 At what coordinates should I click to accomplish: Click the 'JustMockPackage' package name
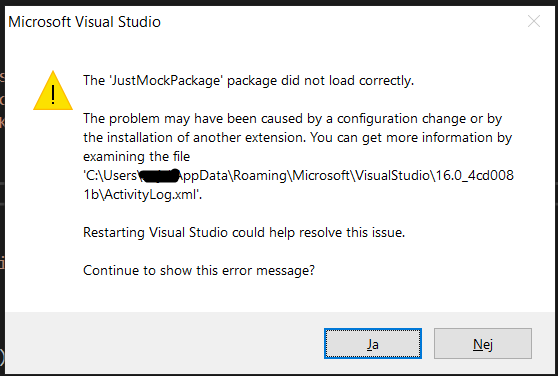point(166,81)
